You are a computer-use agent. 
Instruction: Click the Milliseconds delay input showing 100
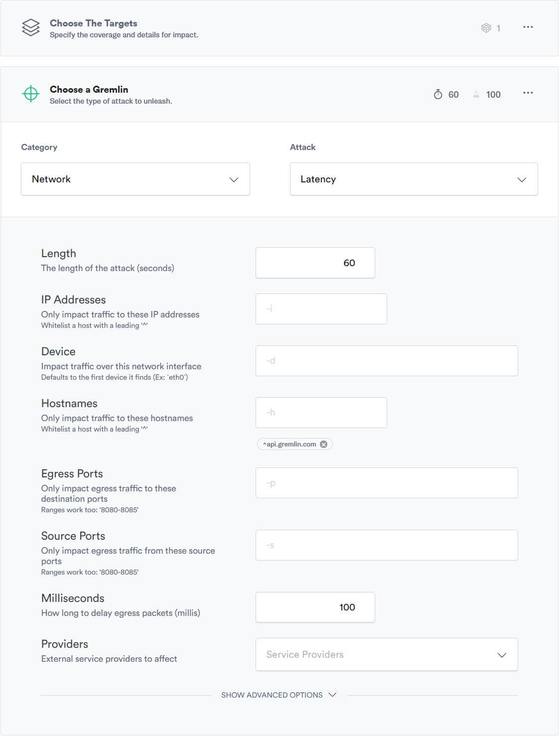point(315,607)
